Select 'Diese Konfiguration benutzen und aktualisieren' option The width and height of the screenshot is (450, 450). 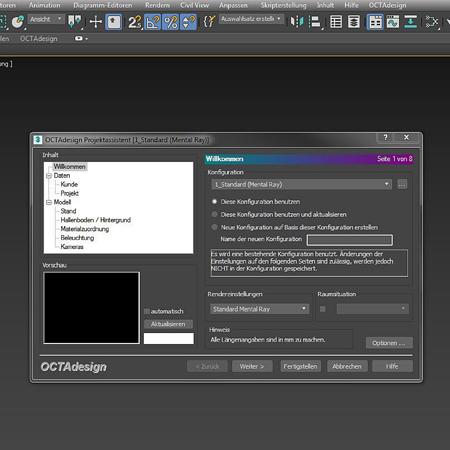pyautogui.click(x=214, y=214)
